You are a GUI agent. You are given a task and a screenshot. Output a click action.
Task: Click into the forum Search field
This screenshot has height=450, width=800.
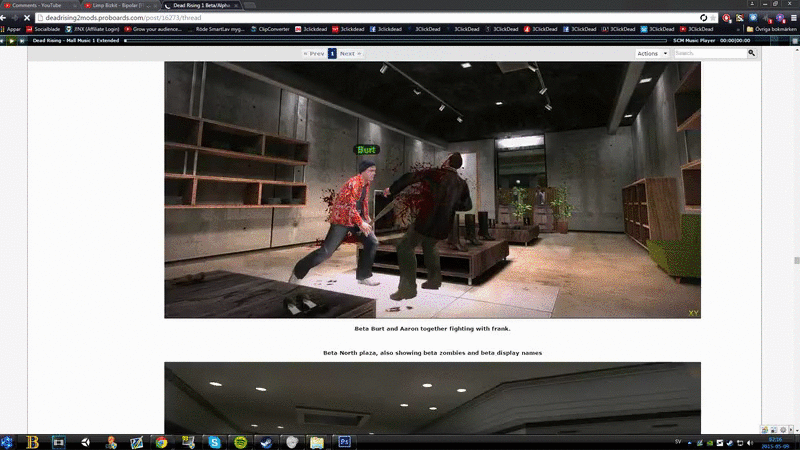click(710, 53)
